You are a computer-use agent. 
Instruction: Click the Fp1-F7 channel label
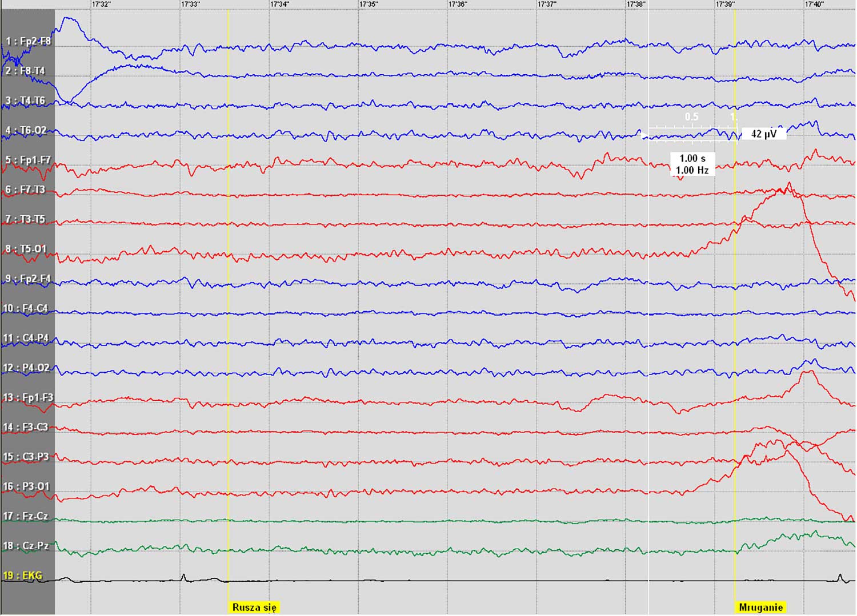coord(28,160)
